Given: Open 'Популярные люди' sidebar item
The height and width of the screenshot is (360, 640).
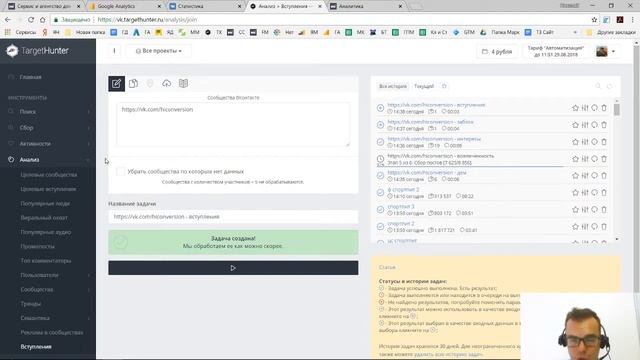Looking at the screenshot, I should point(45,203).
